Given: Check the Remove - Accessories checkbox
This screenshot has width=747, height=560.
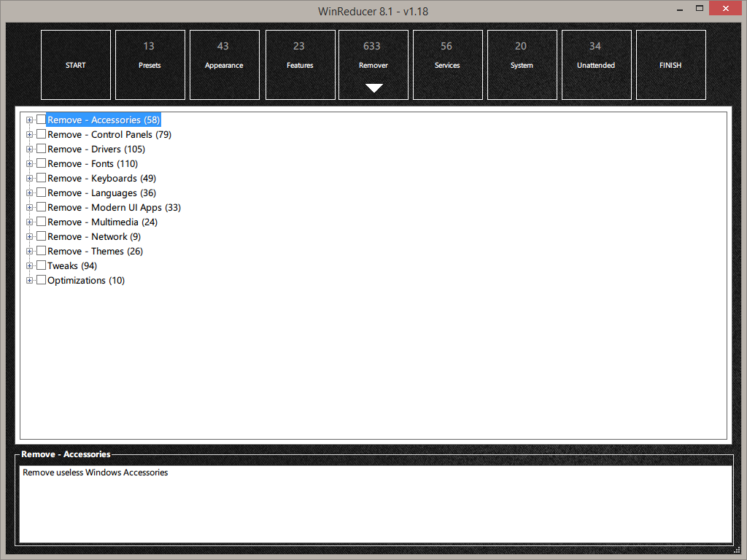Looking at the screenshot, I should click(x=42, y=120).
